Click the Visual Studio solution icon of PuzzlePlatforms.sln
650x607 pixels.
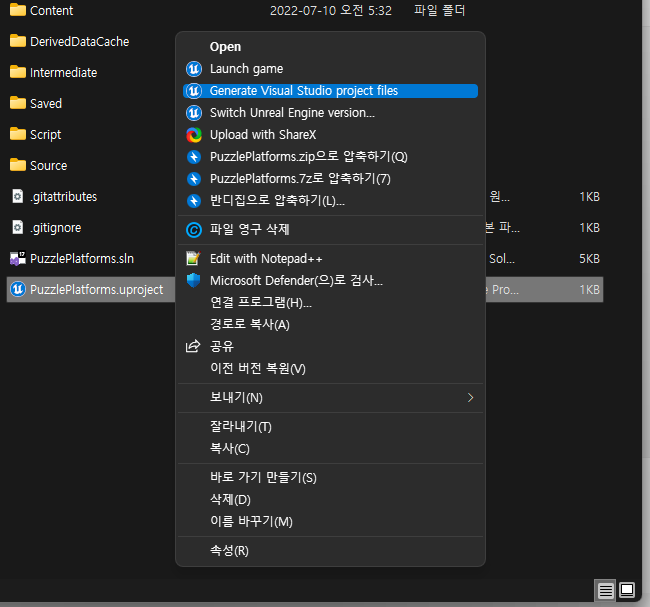pyautogui.click(x=18, y=258)
